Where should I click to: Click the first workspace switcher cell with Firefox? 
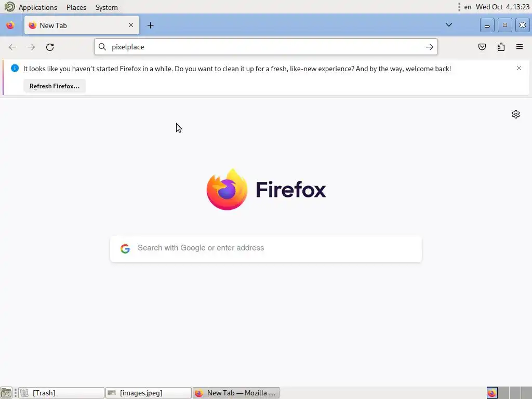pos(492,393)
